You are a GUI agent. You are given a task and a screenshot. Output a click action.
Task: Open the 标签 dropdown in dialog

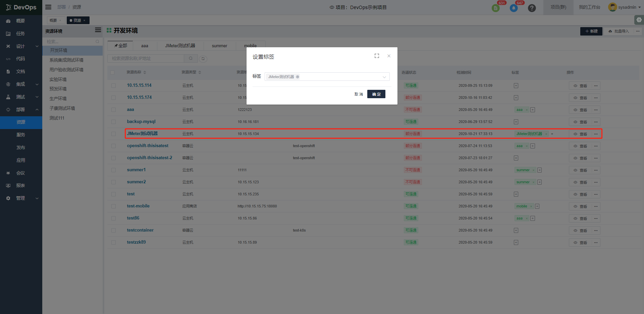tap(327, 77)
